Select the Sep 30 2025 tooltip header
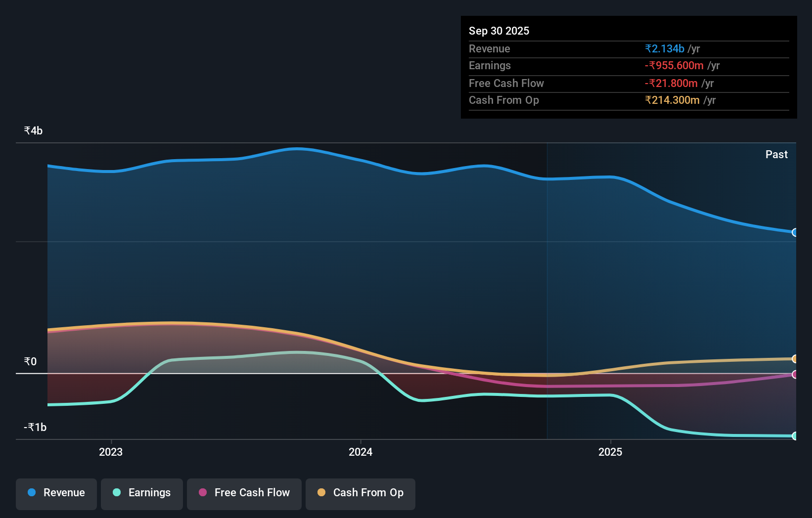 [x=499, y=31]
